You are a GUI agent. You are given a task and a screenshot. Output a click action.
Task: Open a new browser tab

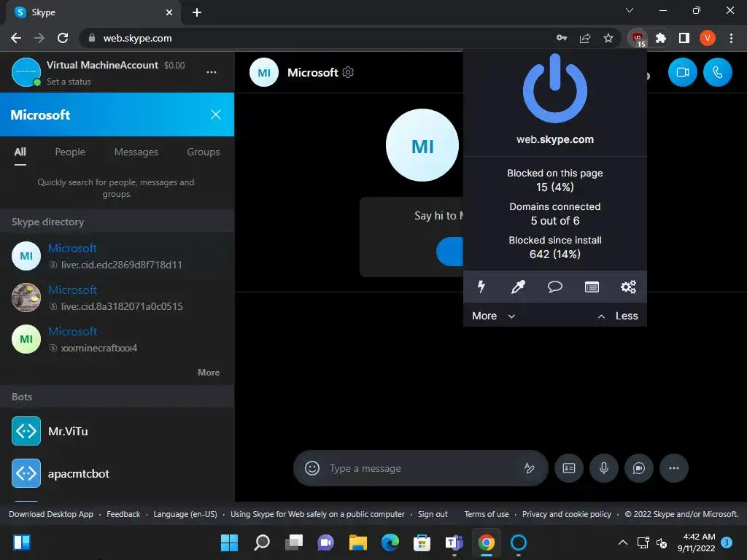click(x=197, y=12)
